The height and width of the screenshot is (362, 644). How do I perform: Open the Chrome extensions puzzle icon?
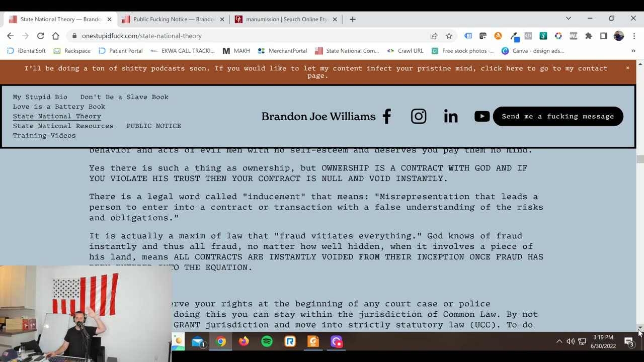588,36
